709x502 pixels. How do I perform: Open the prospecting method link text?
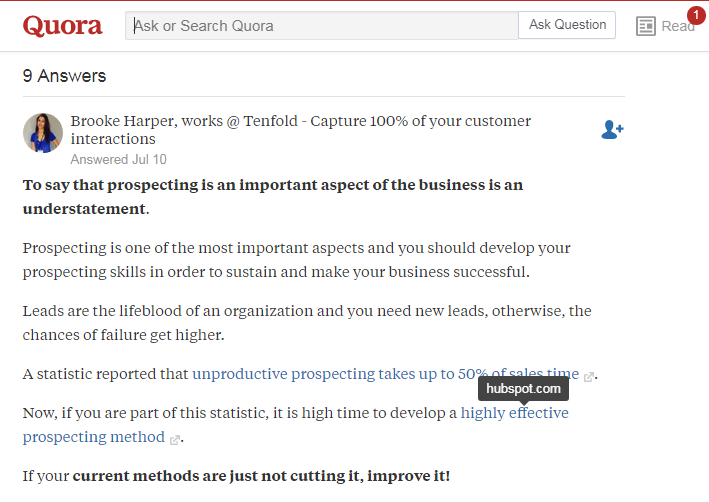click(x=94, y=437)
